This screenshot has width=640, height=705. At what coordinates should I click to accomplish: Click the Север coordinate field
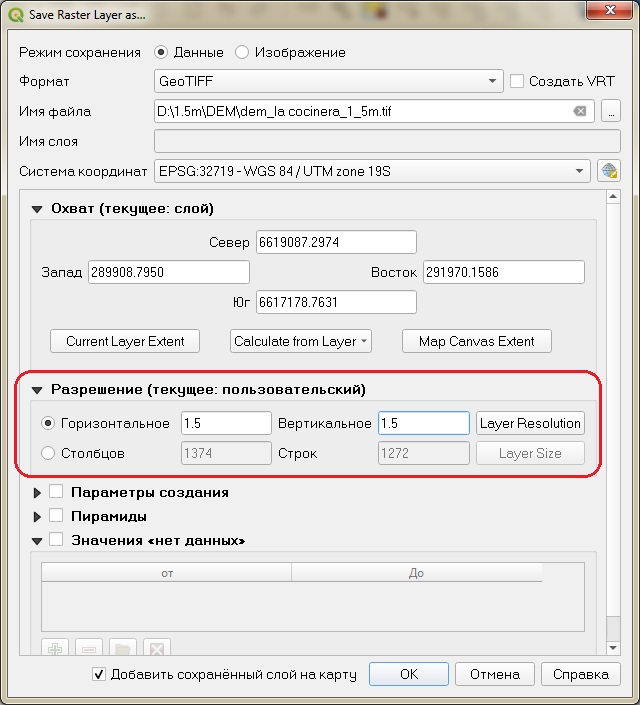tap(336, 242)
